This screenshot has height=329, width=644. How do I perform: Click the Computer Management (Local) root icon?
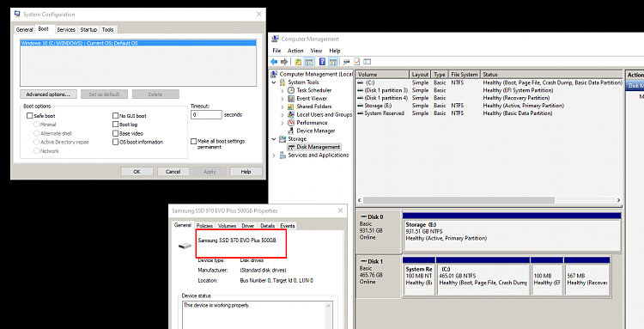coord(275,74)
